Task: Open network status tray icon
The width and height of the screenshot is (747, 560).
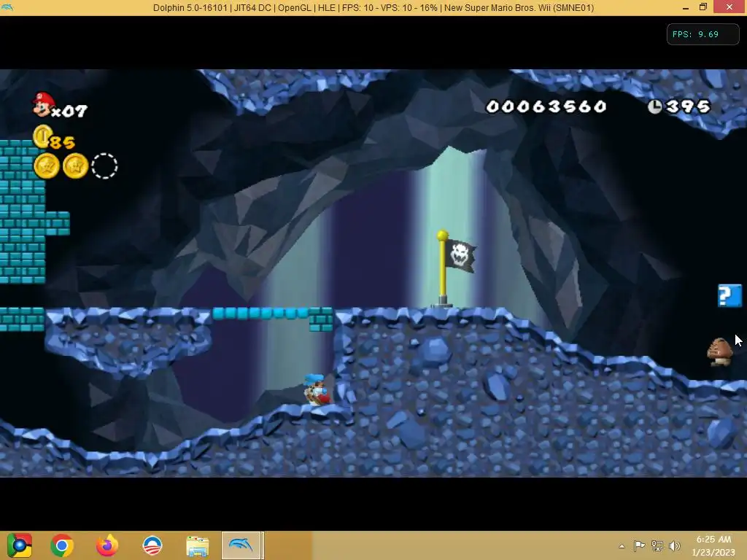Action: pos(657,545)
